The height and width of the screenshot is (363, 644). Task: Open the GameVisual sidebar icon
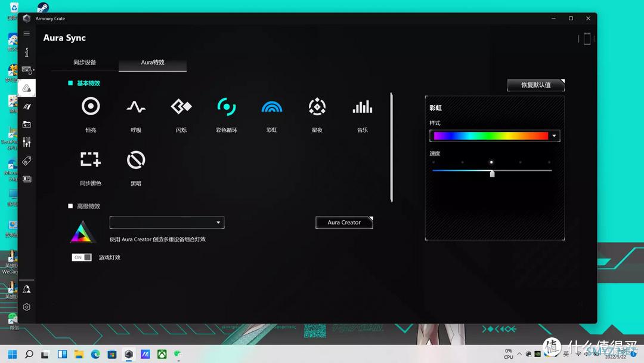click(27, 106)
